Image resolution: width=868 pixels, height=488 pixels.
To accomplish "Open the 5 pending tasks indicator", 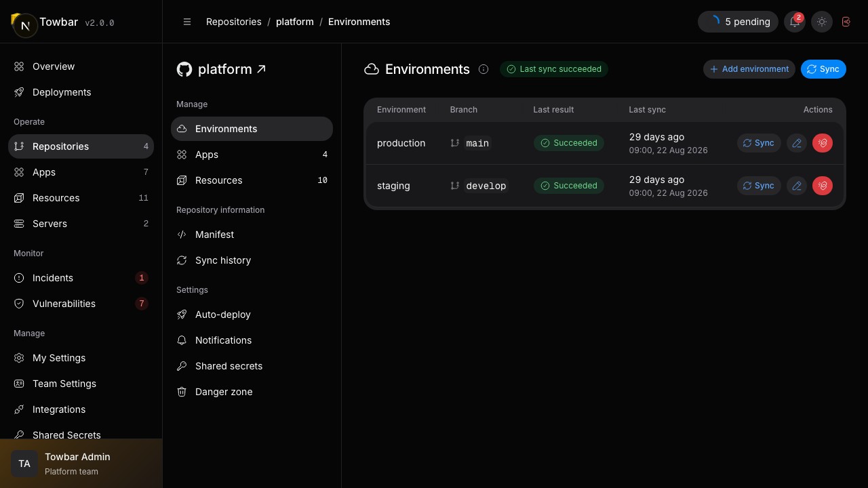I will click(x=738, y=22).
